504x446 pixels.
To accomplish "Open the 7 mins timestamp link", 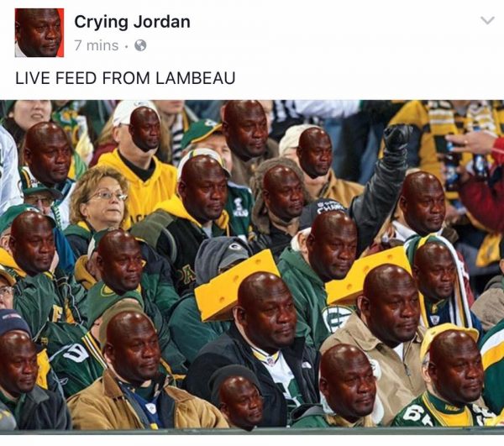I will [x=97, y=45].
